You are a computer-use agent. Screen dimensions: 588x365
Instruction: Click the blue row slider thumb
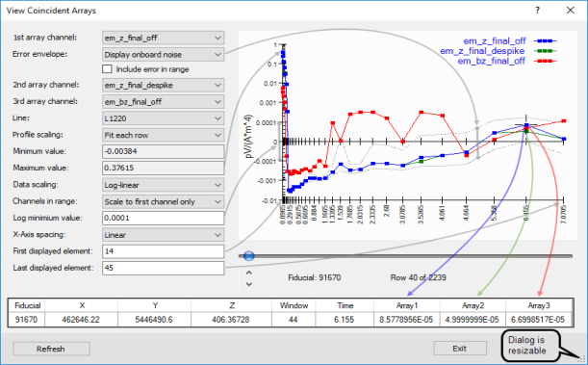click(248, 256)
